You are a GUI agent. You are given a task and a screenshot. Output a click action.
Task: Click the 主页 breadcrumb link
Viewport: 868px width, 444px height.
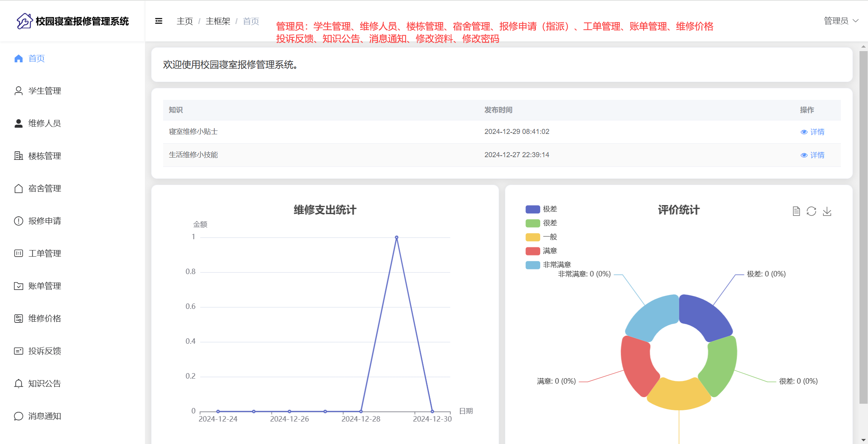[x=184, y=21]
